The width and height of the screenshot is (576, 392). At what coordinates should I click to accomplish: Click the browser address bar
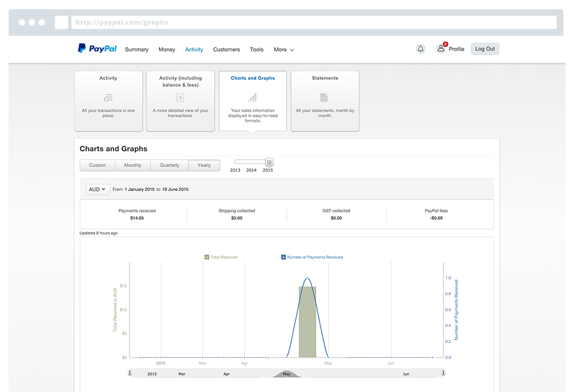[314, 22]
